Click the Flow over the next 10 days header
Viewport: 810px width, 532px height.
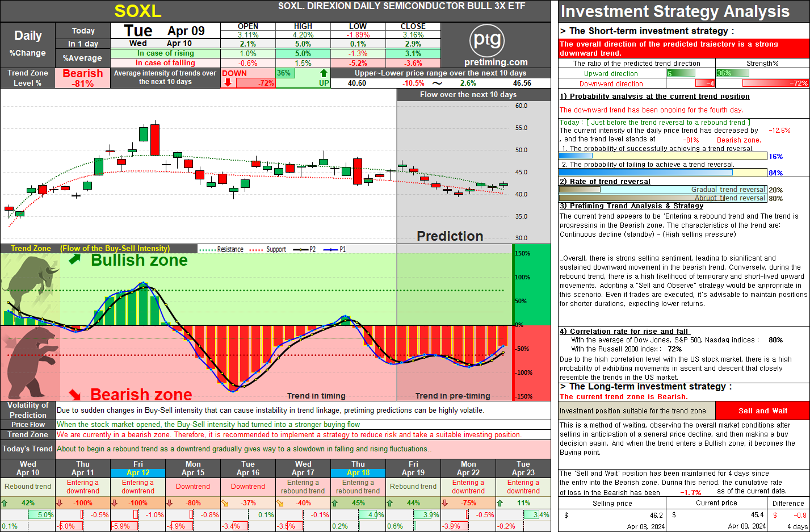[x=468, y=95]
